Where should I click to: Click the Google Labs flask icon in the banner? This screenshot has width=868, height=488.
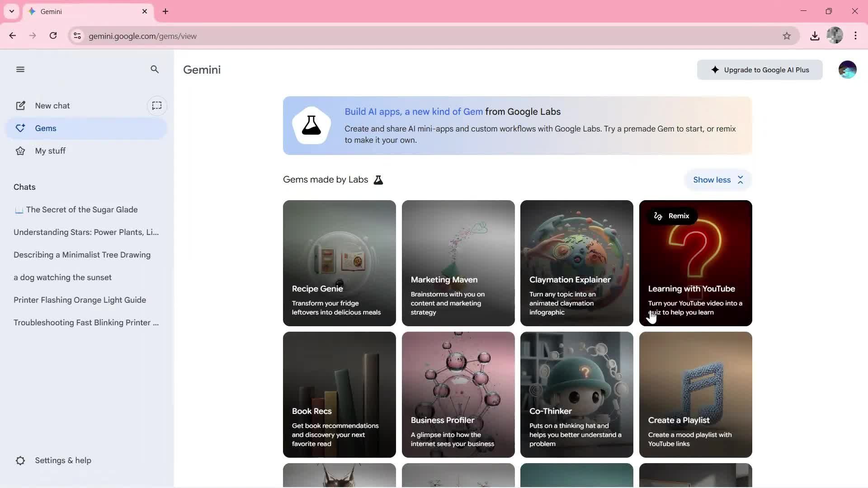coord(311,126)
